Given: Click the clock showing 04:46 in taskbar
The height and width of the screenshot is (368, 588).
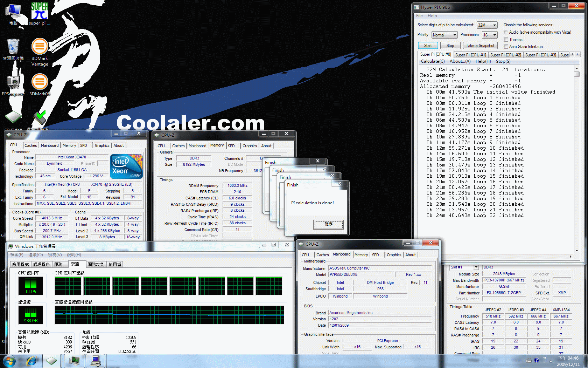Looking at the screenshot, I should (568, 358).
